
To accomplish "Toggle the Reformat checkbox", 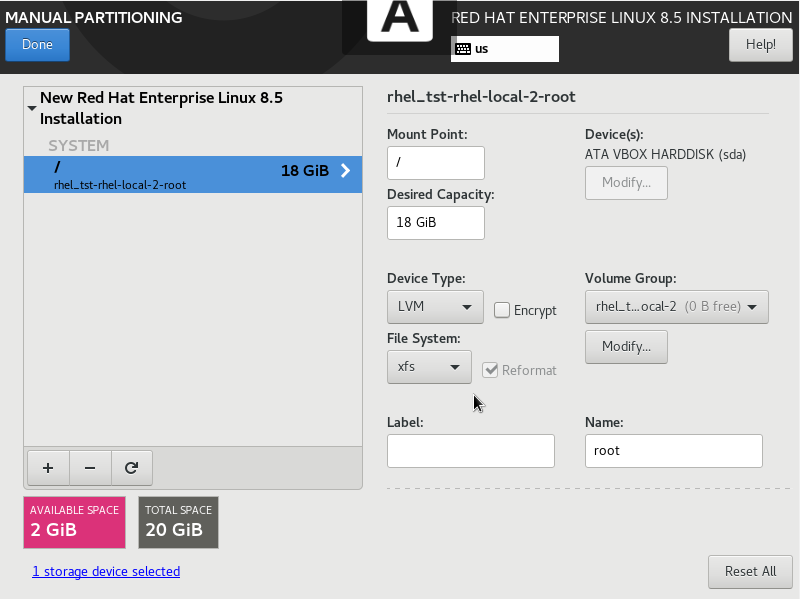I will click(x=490, y=370).
